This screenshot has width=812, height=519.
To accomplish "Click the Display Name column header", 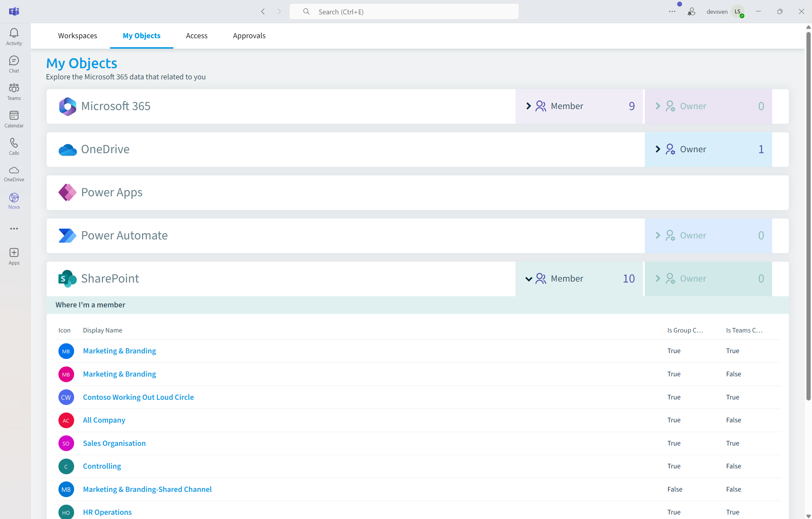I will point(103,330).
